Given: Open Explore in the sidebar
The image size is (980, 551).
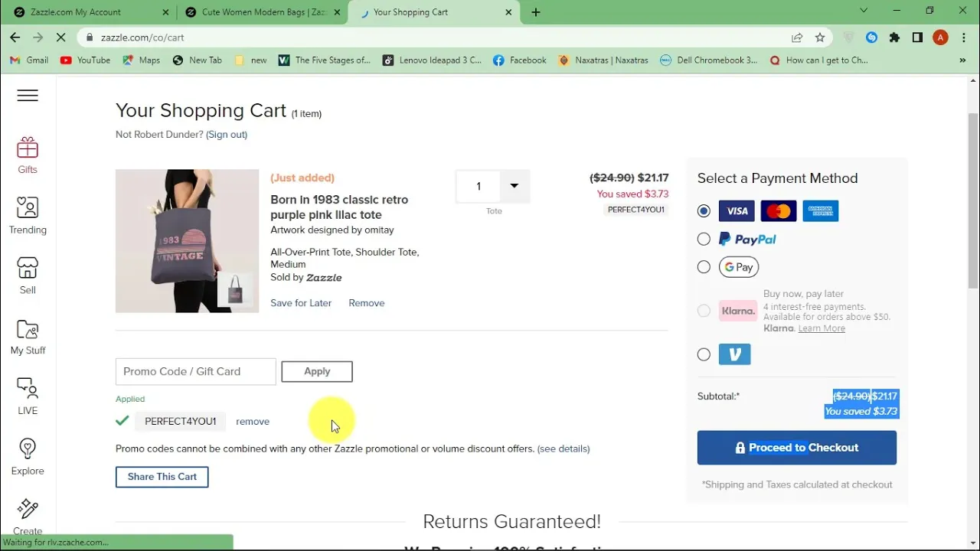Looking at the screenshot, I should [x=28, y=456].
